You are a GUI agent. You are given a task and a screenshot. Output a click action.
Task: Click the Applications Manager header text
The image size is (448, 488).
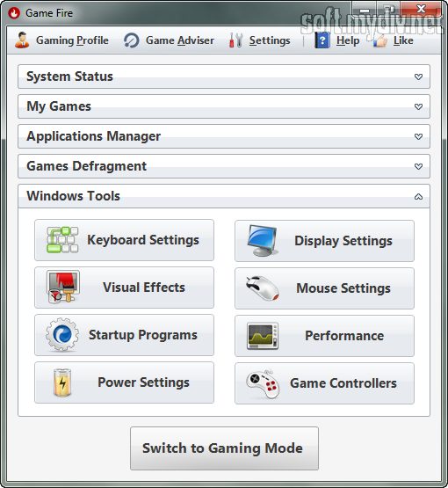click(x=94, y=136)
